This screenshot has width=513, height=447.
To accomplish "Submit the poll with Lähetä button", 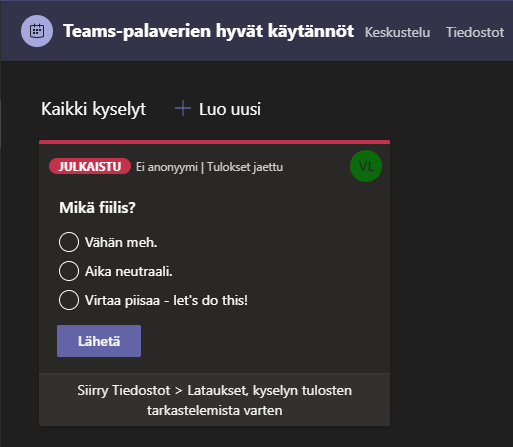I will (x=99, y=341).
